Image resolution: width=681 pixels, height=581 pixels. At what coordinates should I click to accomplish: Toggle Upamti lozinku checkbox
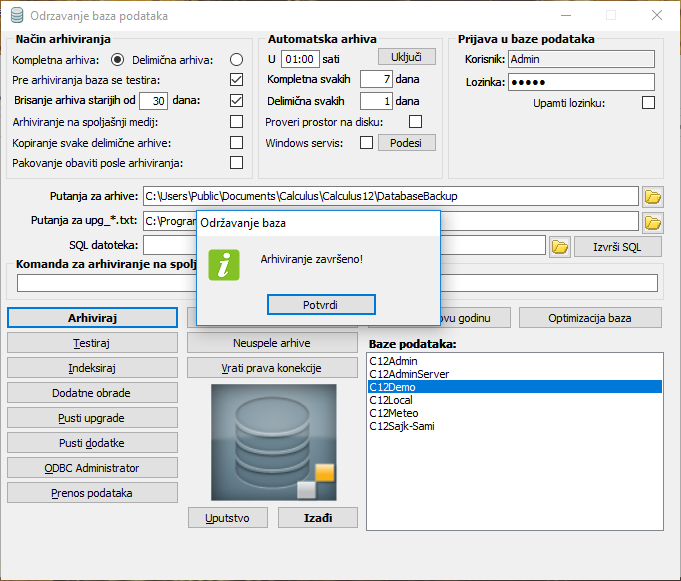point(647,103)
